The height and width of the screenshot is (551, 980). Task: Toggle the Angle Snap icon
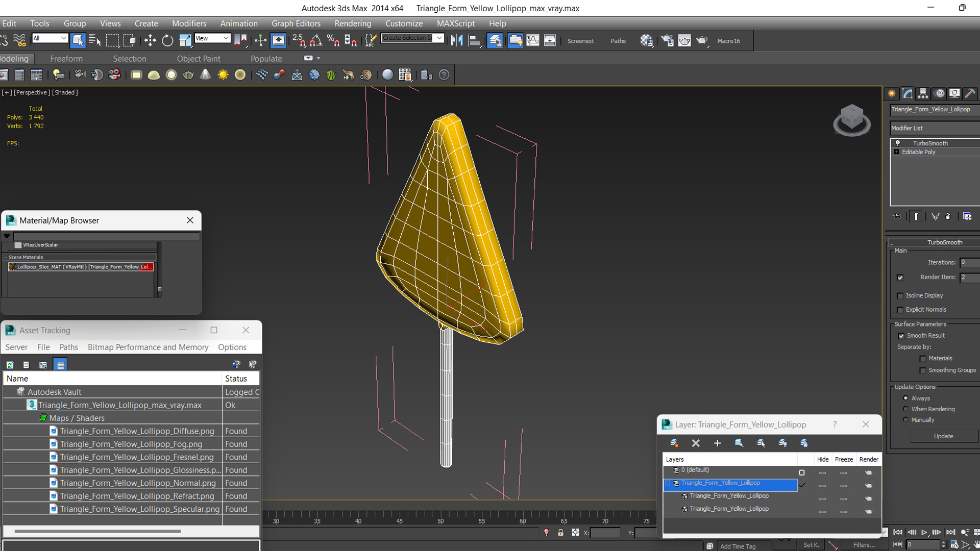click(316, 40)
